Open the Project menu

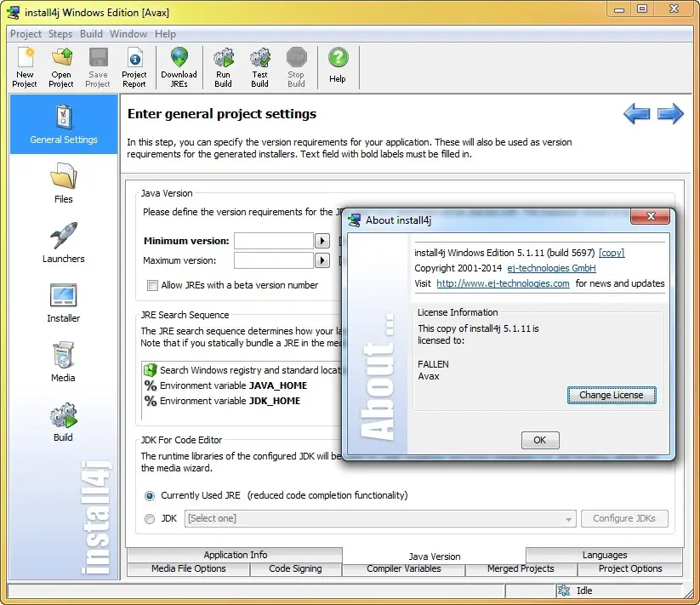point(26,34)
